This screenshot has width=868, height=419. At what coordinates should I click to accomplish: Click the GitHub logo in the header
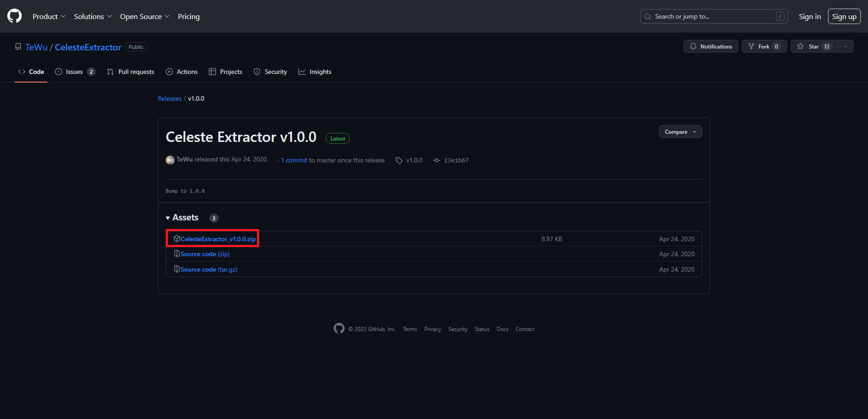pos(15,16)
